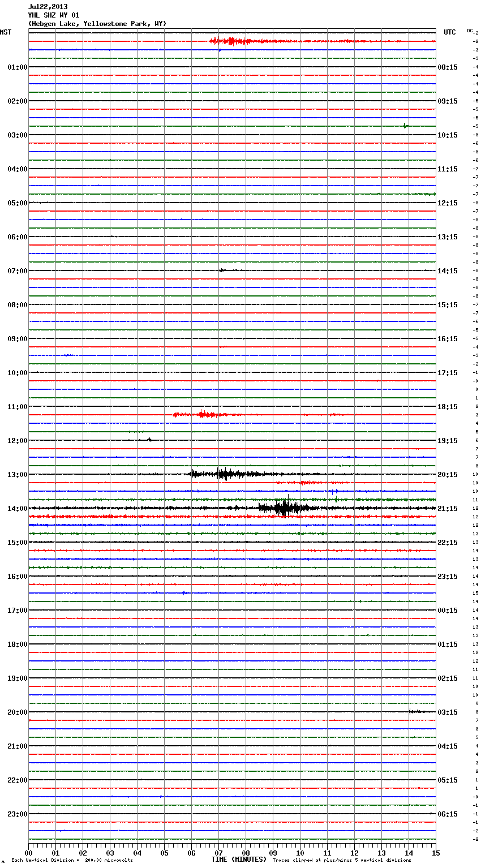Click minute tick 12 on the time axis
Screen dimensions: 481x868
(x=355, y=853)
